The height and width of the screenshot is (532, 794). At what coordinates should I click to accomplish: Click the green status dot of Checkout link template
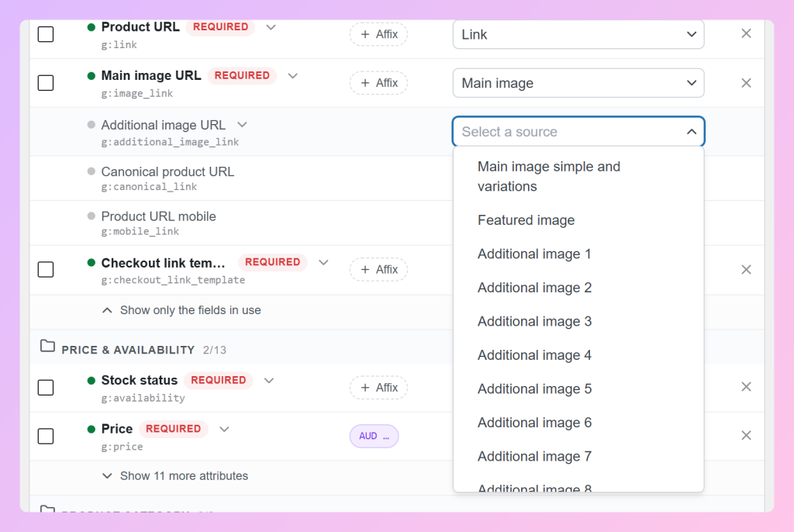point(91,262)
